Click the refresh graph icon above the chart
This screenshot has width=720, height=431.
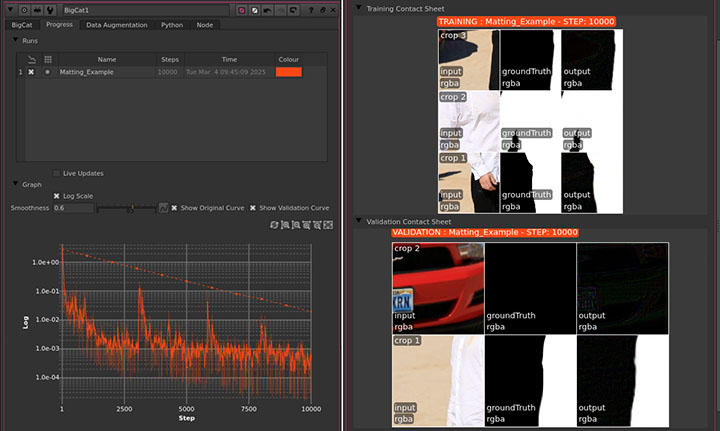(x=274, y=225)
